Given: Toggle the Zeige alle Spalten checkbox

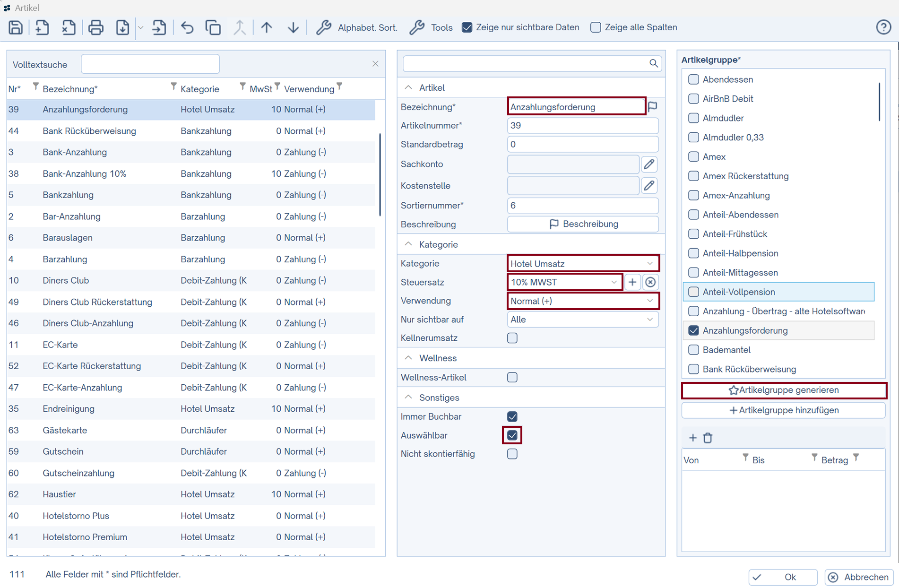Looking at the screenshot, I should click(596, 27).
